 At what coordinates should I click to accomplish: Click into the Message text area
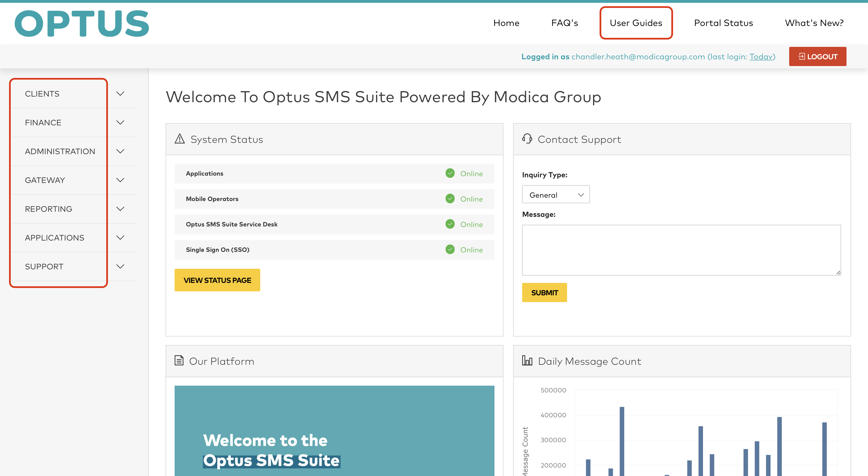click(x=681, y=250)
